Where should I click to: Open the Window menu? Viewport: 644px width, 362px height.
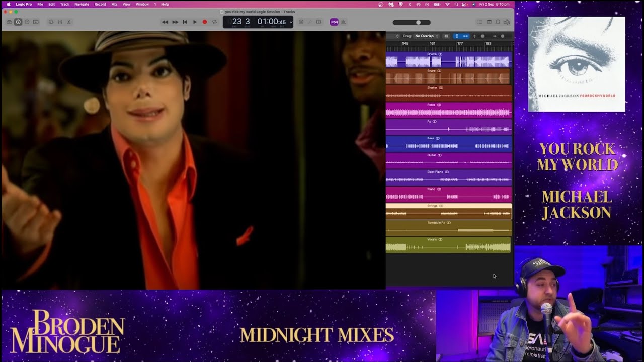point(142,4)
